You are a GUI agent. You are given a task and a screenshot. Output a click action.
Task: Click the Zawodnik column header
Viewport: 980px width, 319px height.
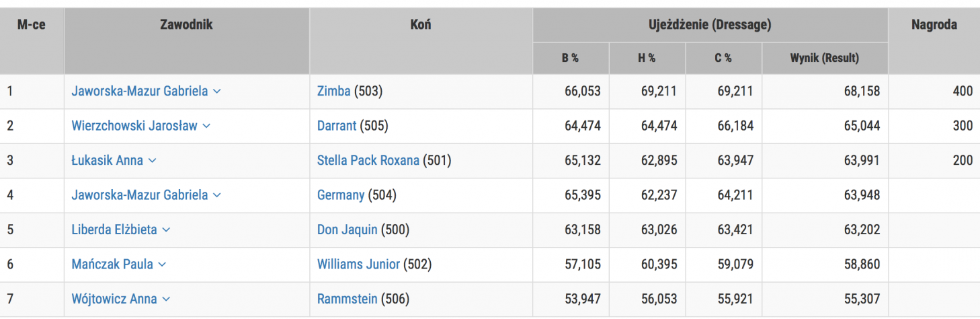[x=186, y=25]
